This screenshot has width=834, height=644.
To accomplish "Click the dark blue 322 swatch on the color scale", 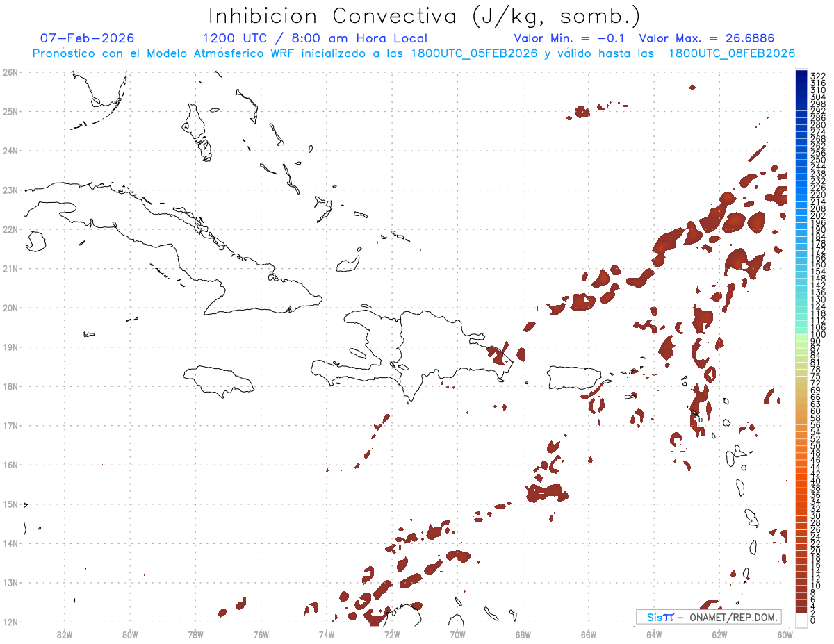I will tap(801, 73).
